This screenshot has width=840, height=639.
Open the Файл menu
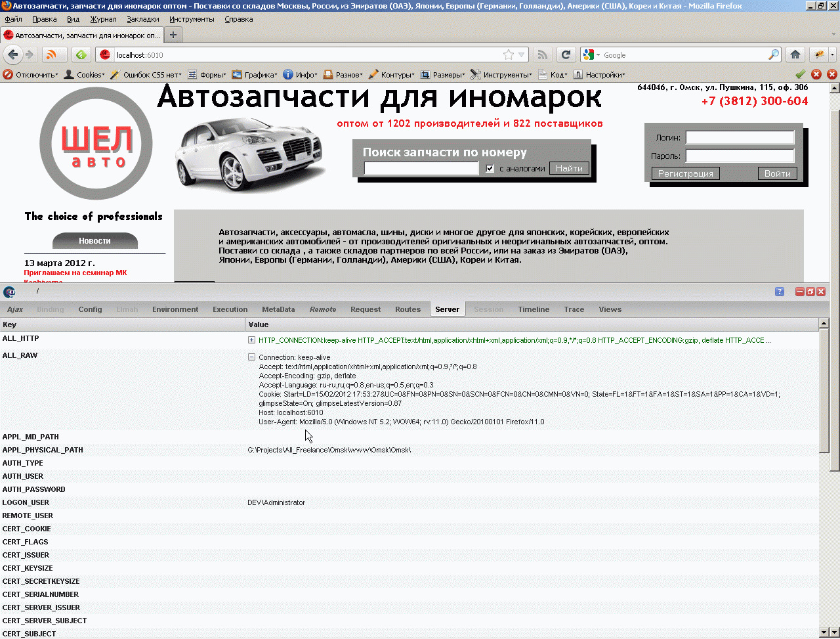coord(13,19)
